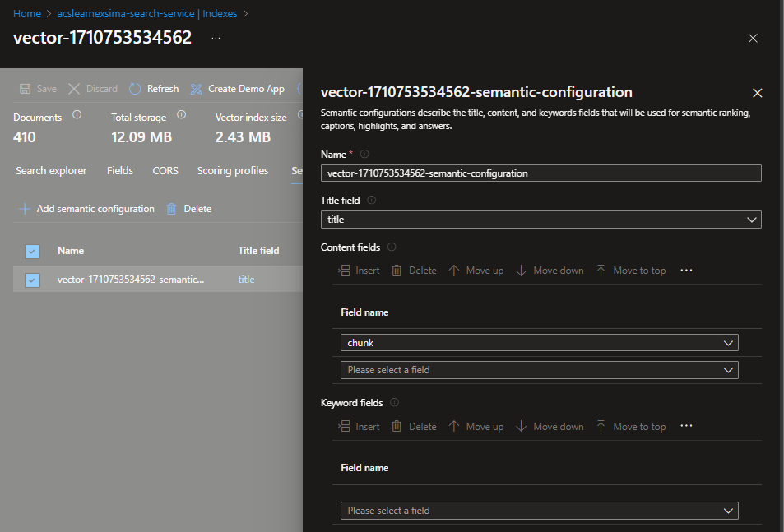Click Move up in the Keyword fields toolbar

click(x=476, y=427)
